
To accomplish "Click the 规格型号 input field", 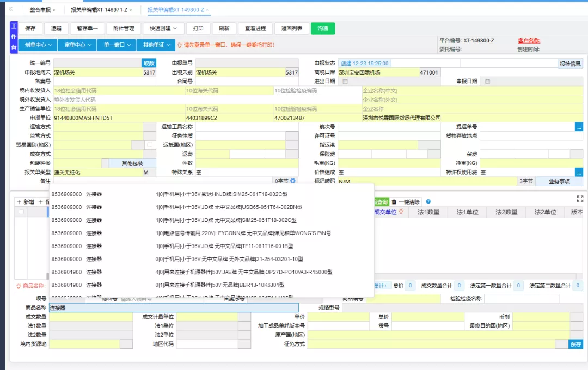I will 462,308.
